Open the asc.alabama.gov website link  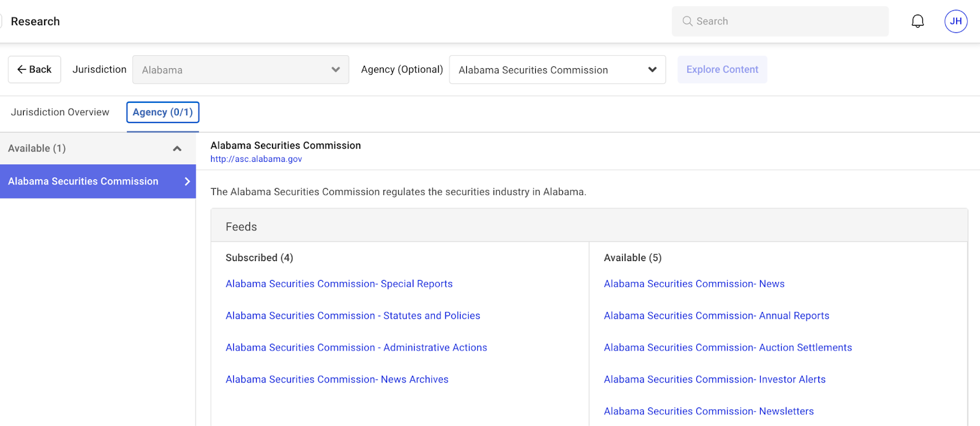tap(256, 159)
